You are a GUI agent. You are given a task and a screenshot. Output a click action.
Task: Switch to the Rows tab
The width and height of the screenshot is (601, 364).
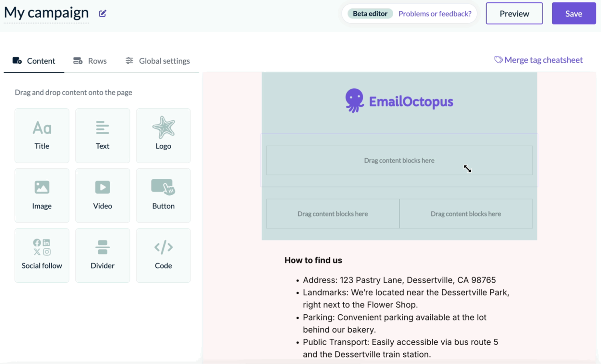point(90,61)
